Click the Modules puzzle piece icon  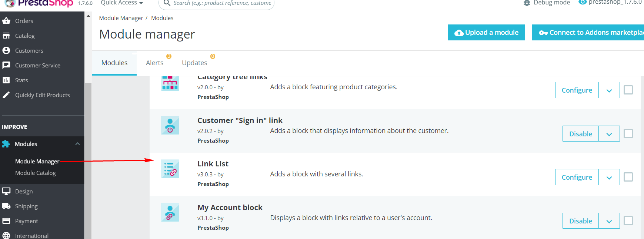click(x=6, y=144)
